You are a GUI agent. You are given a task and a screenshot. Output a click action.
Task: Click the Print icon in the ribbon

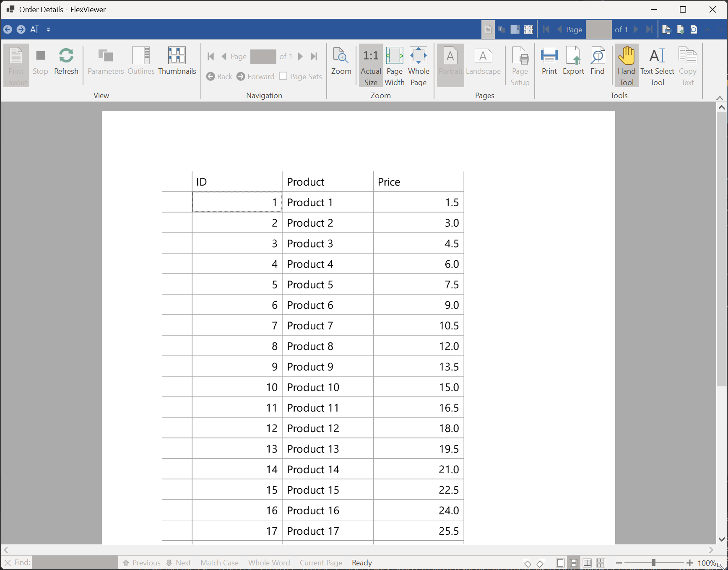(x=549, y=61)
